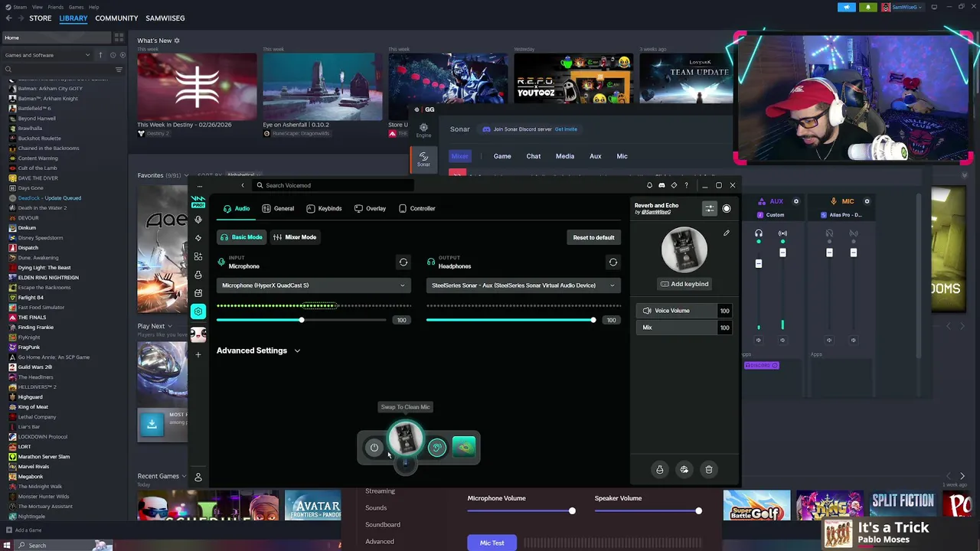This screenshot has height=551, width=980.
Task: Edit the Reverb and Echo voice with pencil icon
Action: click(x=727, y=233)
